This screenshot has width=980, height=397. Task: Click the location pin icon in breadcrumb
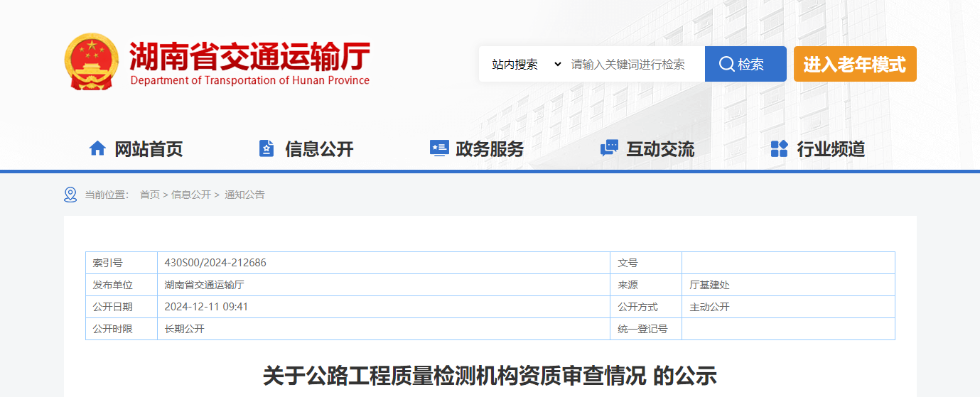click(x=70, y=195)
